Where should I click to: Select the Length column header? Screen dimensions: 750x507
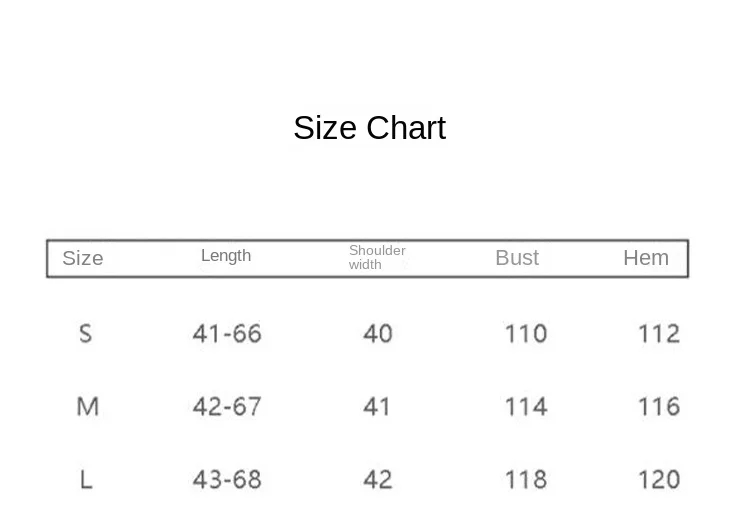point(226,256)
